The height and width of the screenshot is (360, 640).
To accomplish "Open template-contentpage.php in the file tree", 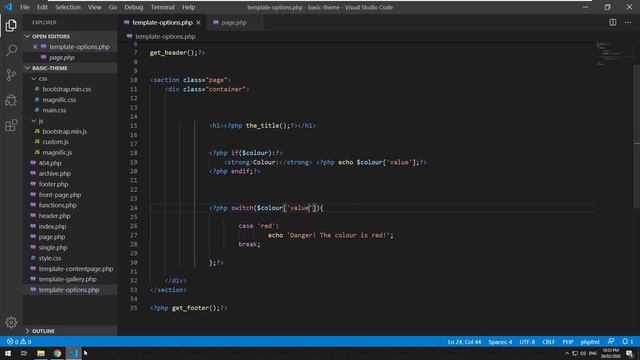I will click(76, 269).
